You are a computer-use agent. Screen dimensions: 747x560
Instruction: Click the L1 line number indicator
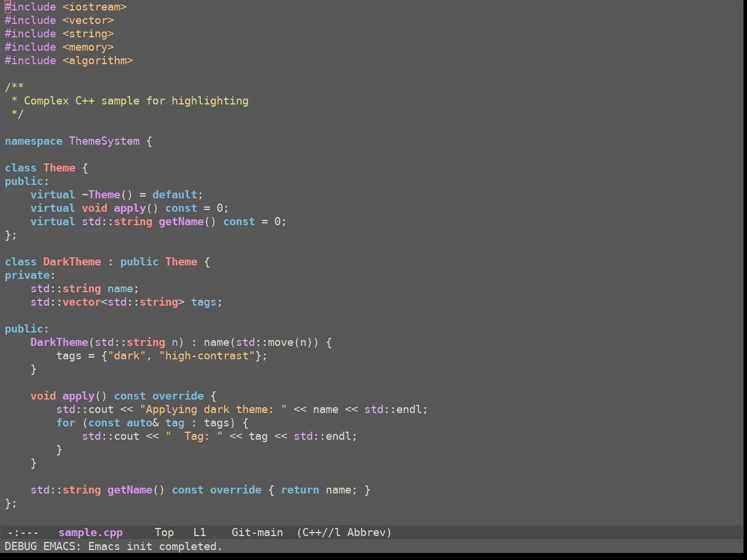200,533
